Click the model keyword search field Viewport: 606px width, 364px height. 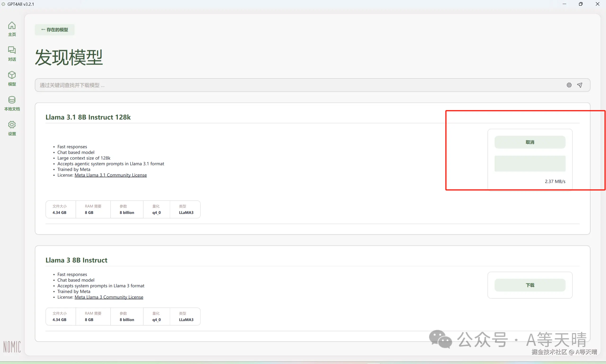(295, 85)
